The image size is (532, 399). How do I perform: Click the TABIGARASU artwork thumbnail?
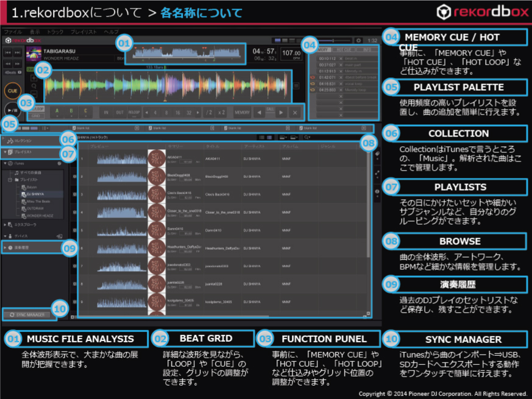coord(34,54)
